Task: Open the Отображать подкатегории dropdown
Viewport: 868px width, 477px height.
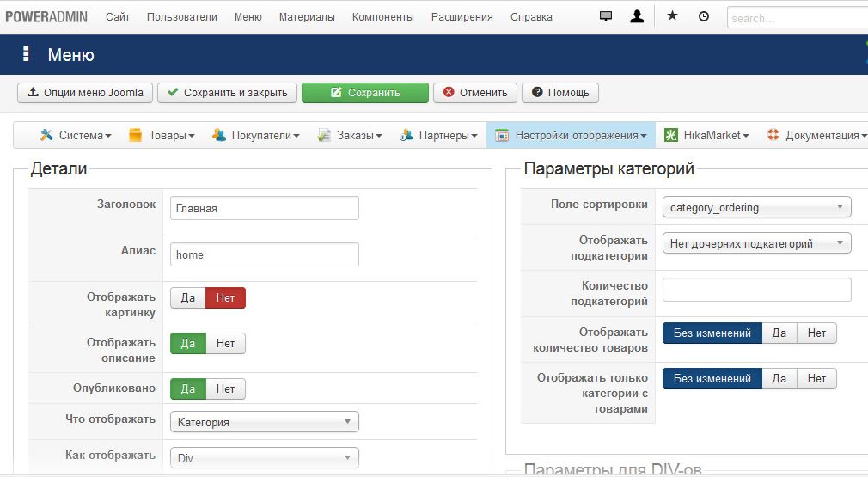Action: (757, 243)
